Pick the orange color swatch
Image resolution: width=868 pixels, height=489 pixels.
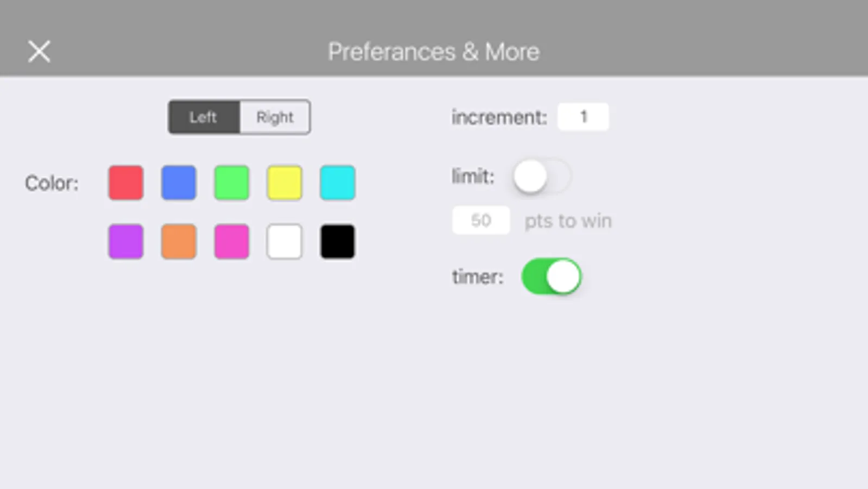(179, 241)
